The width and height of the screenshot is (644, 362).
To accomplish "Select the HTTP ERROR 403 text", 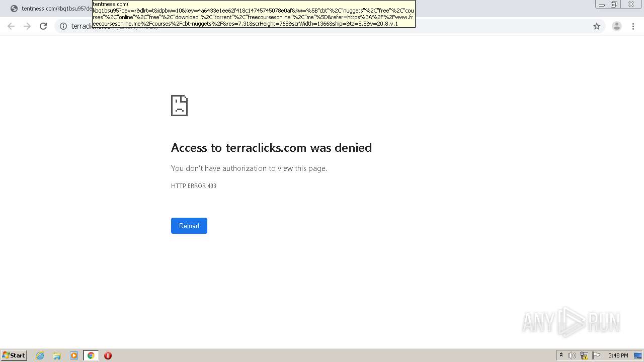I will click(x=194, y=186).
